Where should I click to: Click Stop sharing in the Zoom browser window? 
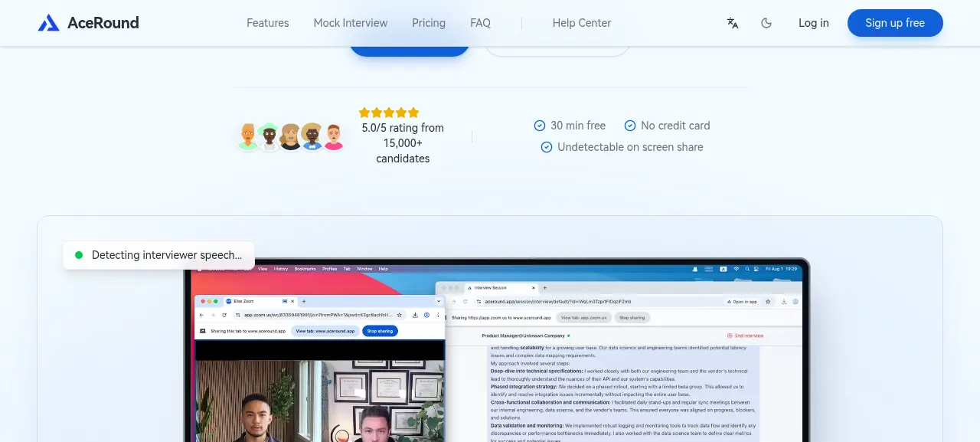pos(380,331)
